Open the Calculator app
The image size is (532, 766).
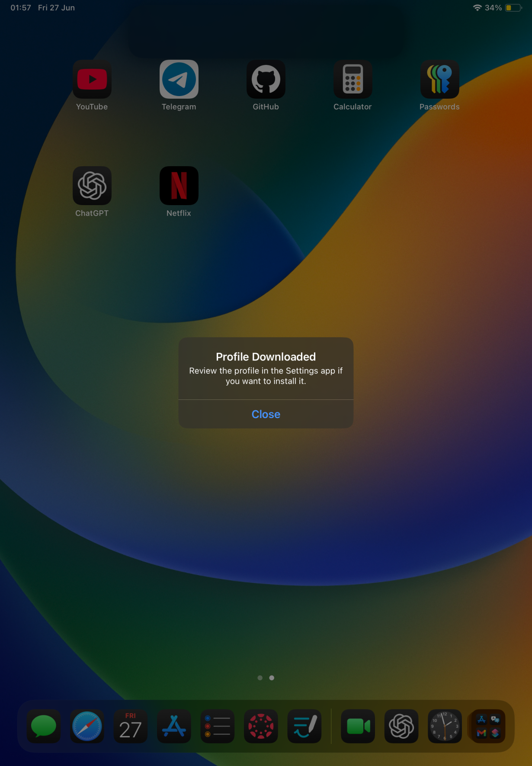[353, 80]
